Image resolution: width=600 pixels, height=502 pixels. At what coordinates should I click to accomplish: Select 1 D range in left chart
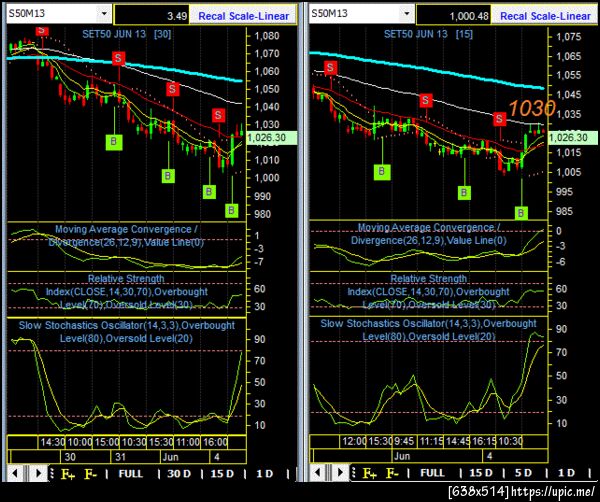[x=264, y=474]
